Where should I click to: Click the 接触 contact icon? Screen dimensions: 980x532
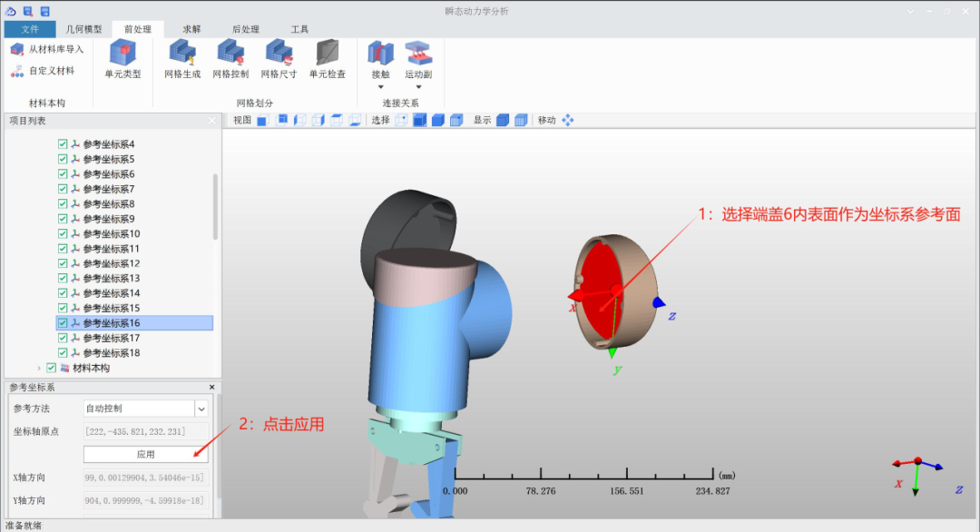coord(380,54)
